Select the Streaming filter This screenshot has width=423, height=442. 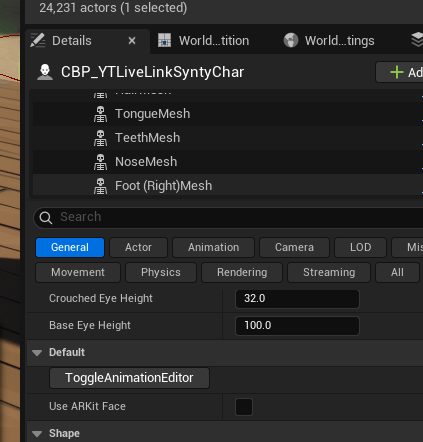[x=329, y=272]
